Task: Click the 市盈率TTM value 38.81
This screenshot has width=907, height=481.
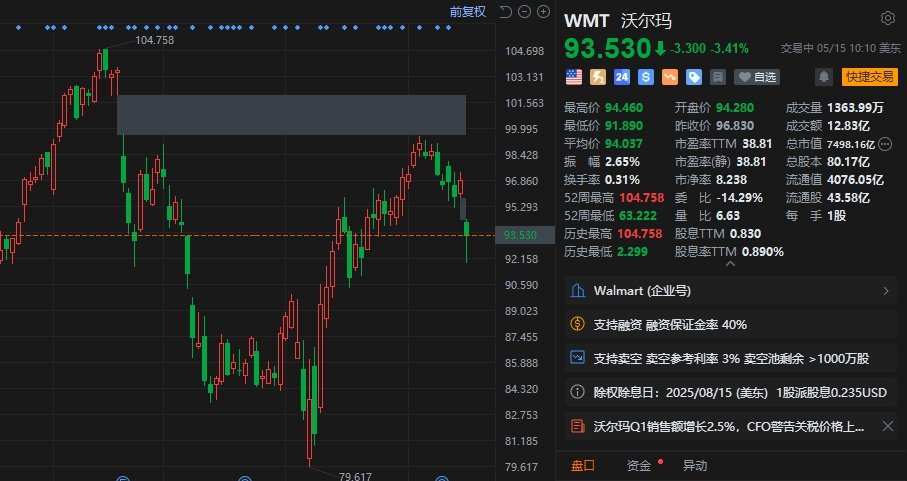Action: (x=757, y=143)
